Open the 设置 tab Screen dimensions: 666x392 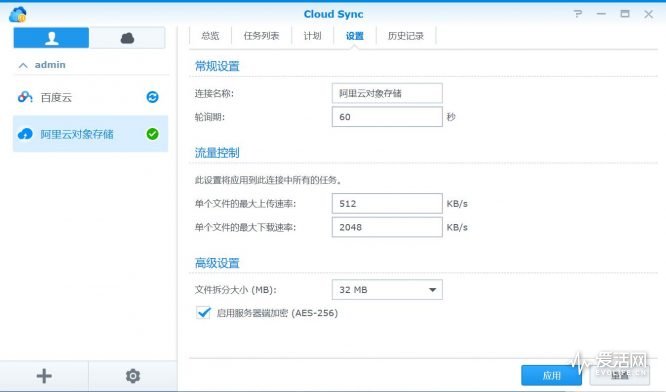(x=355, y=36)
